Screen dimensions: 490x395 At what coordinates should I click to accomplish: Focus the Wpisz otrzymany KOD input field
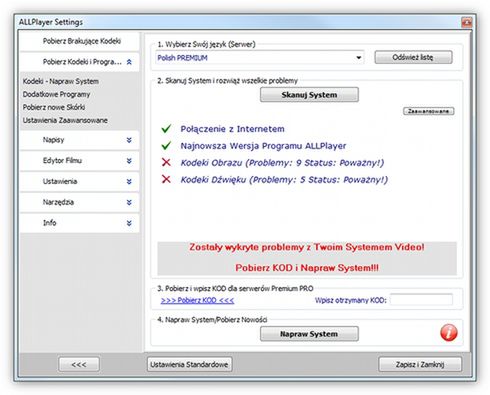[x=421, y=300]
